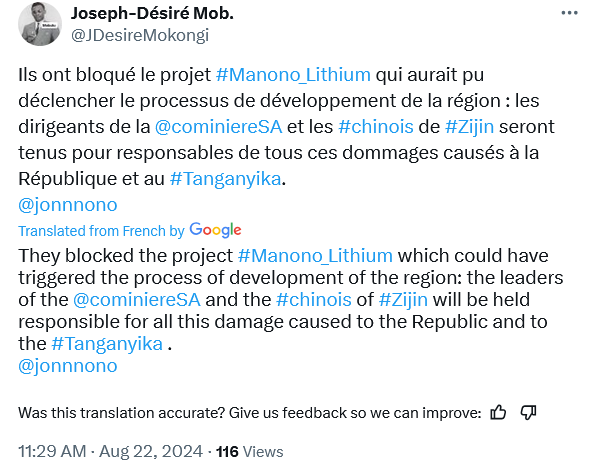The width and height of the screenshot is (598, 470).
Task: Click Translated from French by link
Action: click(x=101, y=231)
